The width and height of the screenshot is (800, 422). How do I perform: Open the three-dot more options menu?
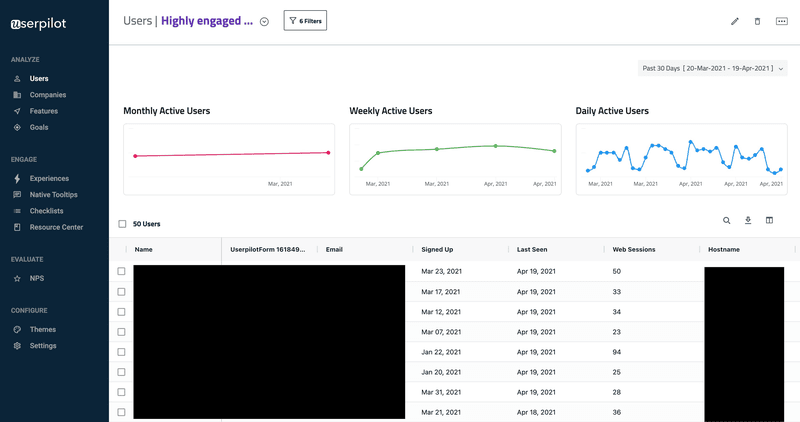tap(782, 21)
